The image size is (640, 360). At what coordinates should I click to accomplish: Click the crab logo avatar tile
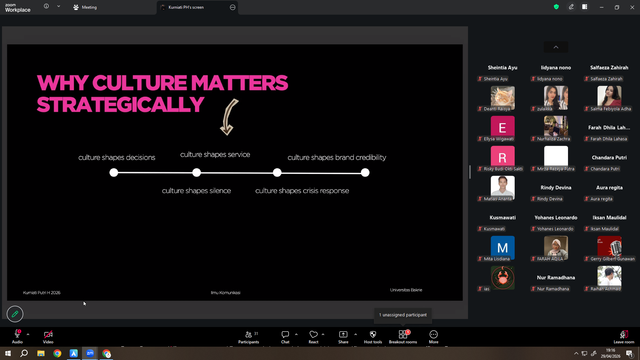pos(502,278)
